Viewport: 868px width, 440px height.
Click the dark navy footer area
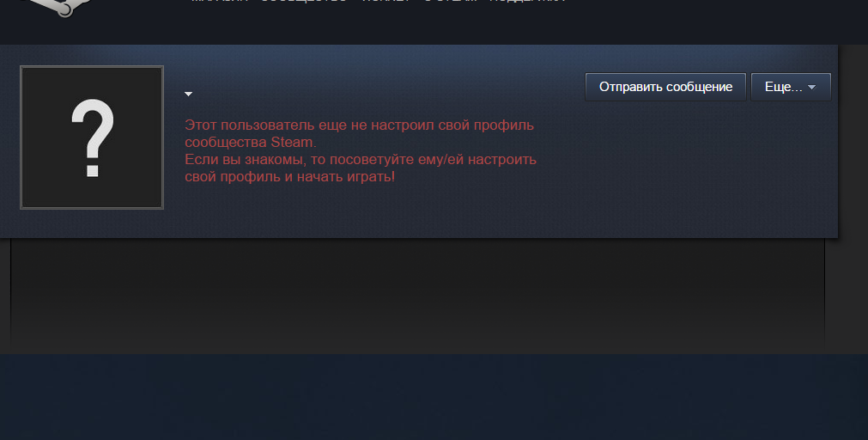[434, 397]
